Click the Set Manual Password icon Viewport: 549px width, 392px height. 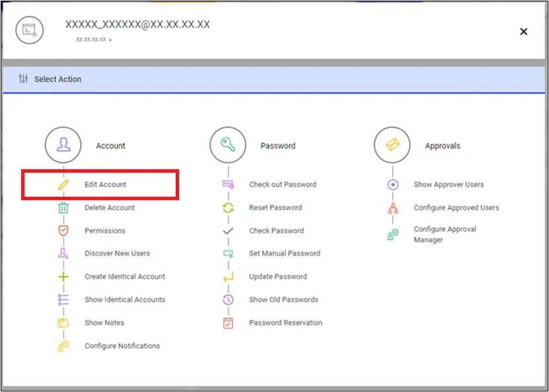(228, 254)
